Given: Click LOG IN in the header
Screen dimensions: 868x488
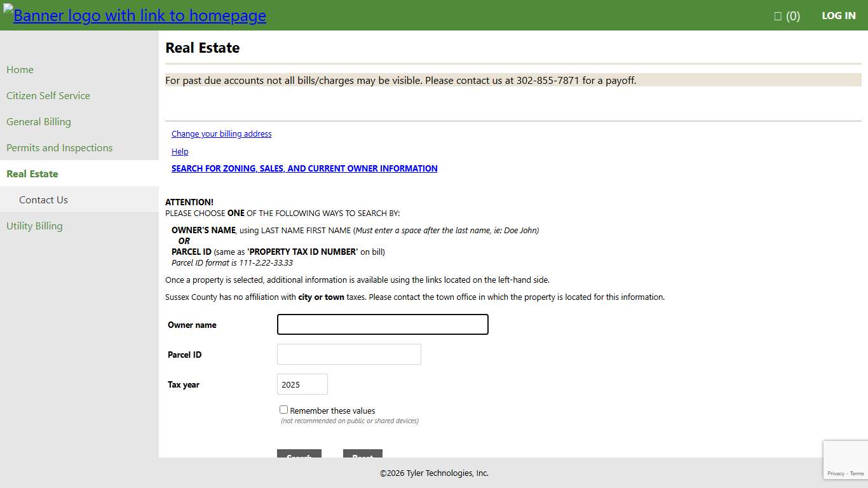Looking at the screenshot, I should 838,16.
